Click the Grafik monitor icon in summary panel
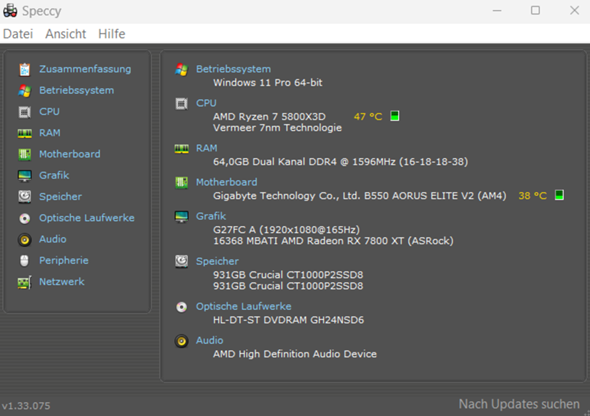590x416 pixels. 181,217
